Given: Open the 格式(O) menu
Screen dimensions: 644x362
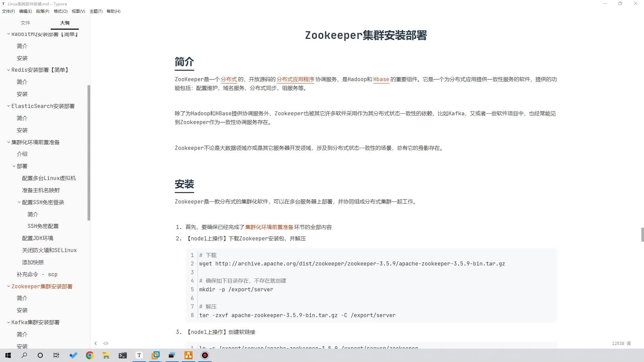Looking at the screenshot, I should pyautogui.click(x=61, y=11).
